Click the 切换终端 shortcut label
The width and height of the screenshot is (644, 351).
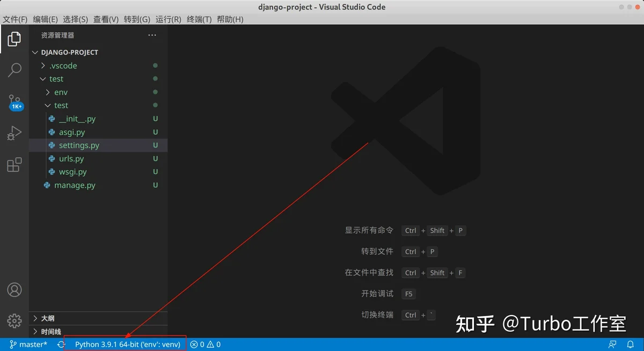[x=377, y=315]
